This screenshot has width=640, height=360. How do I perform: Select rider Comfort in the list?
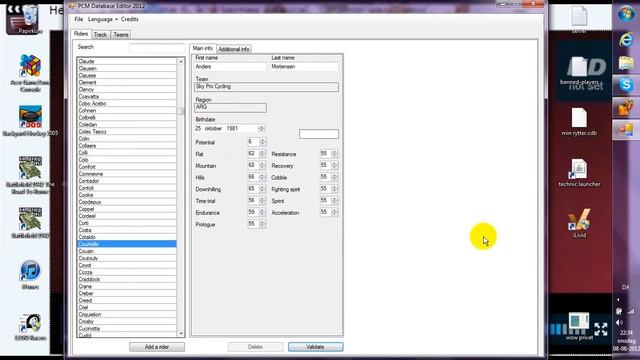click(x=127, y=167)
